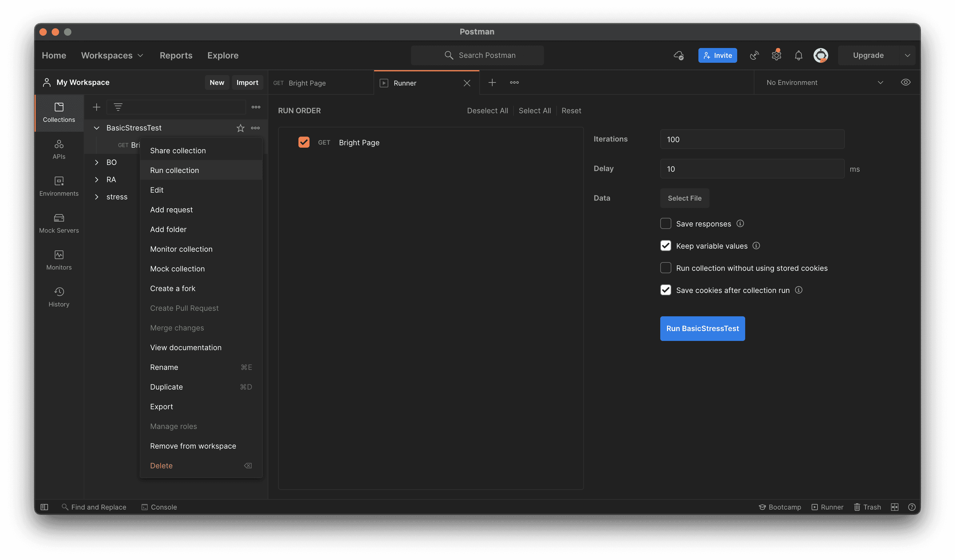Viewport: 955px width, 560px height.
Task: Select Run collection from context menu
Action: coord(201,170)
